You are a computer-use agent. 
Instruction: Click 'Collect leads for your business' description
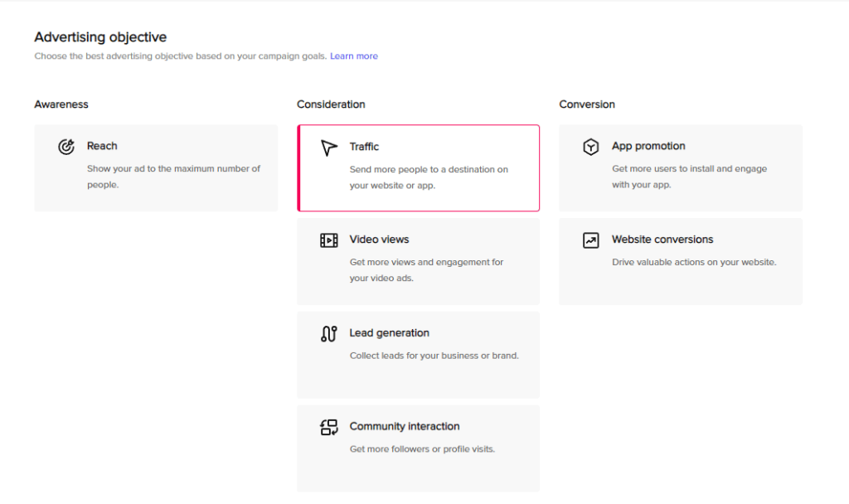click(x=434, y=356)
